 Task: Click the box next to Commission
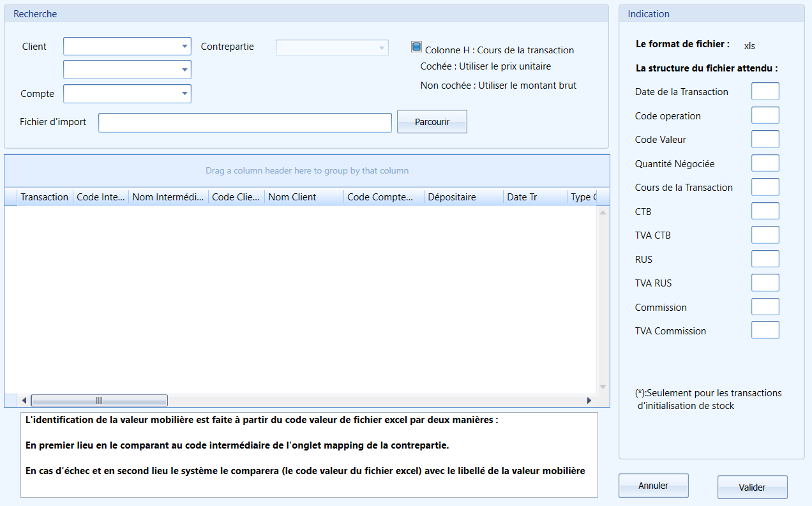pos(765,307)
